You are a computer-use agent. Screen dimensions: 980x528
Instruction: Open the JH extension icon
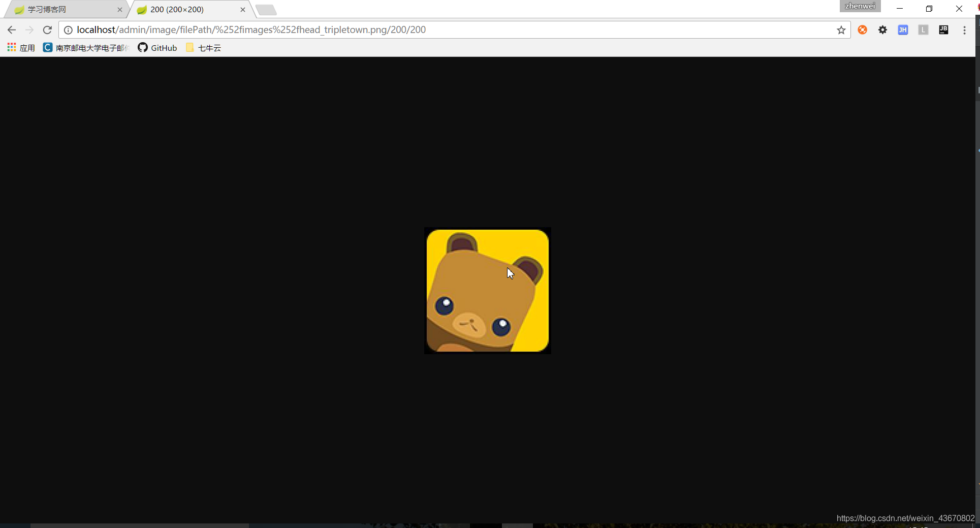click(x=903, y=30)
